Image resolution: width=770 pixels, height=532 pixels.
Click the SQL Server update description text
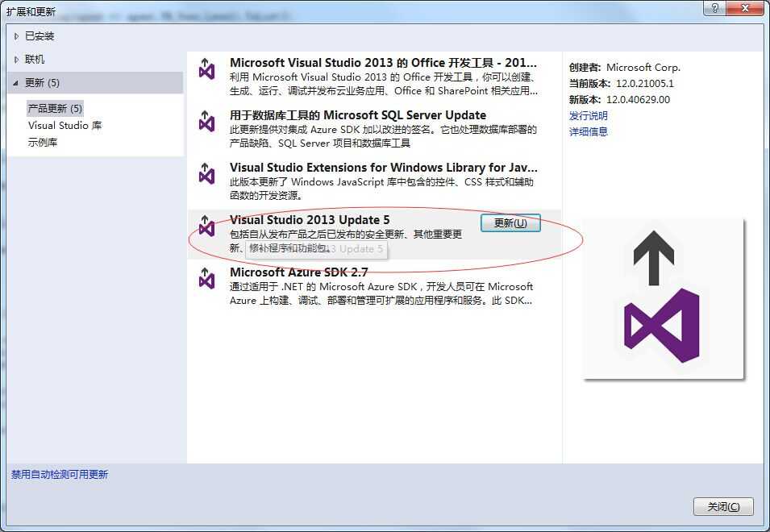383,136
